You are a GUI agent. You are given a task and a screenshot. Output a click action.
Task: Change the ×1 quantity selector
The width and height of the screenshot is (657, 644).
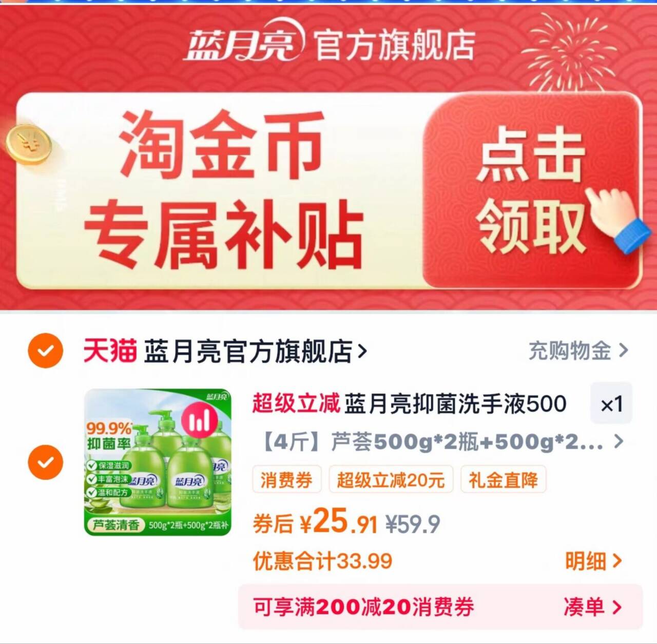611,403
